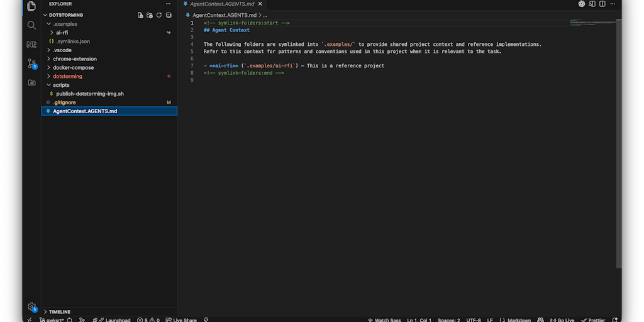Image resolution: width=644 pixels, height=322 pixels.
Task: Expand the ai-rfi folder
Action: (x=62, y=33)
